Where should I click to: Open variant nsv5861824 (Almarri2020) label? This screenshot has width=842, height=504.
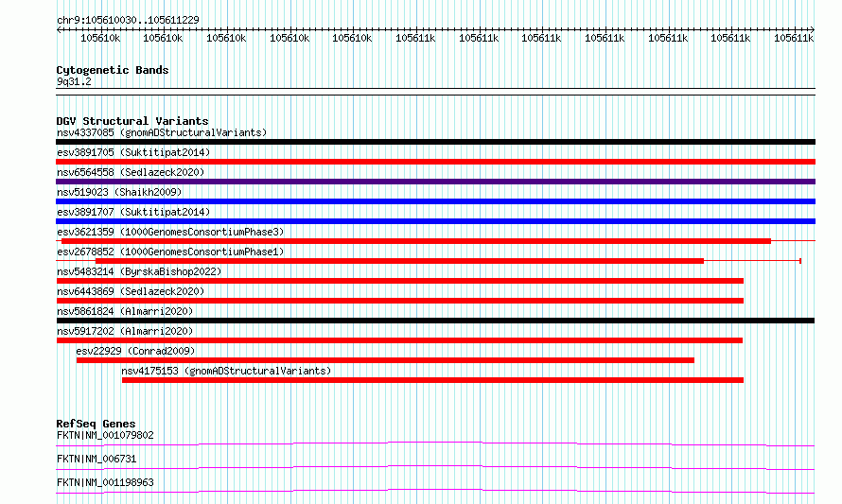[125, 311]
